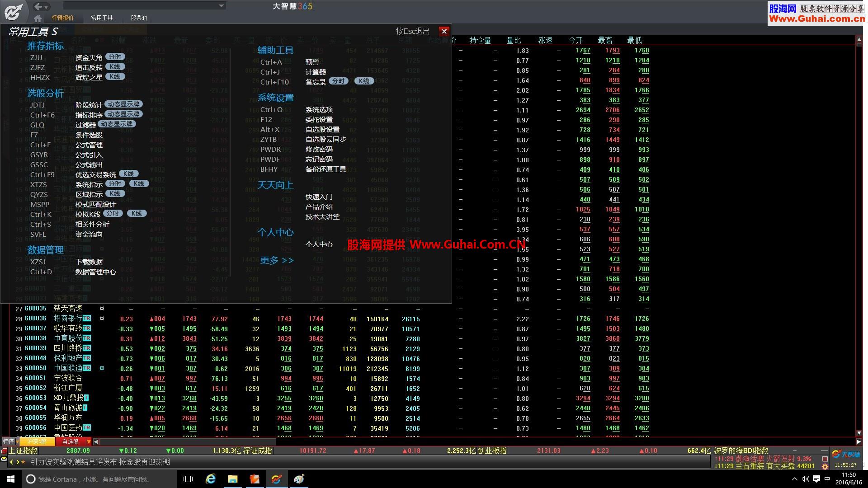Open 备份还原工具
The image size is (868, 488).
pos(325,169)
